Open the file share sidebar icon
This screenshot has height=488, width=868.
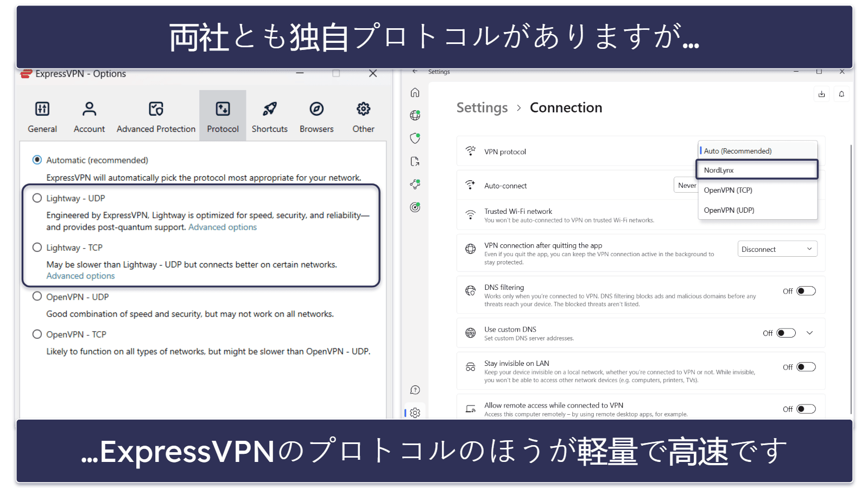click(415, 161)
